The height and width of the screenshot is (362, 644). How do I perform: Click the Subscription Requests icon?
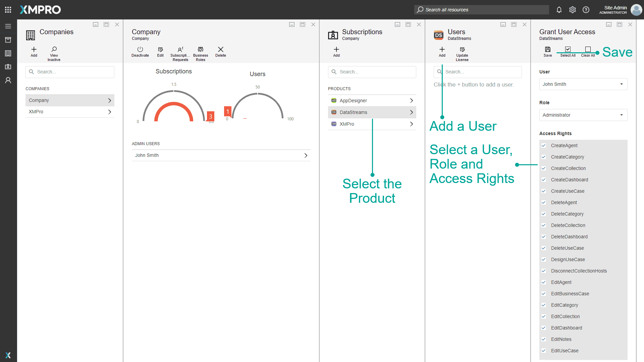click(180, 50)
